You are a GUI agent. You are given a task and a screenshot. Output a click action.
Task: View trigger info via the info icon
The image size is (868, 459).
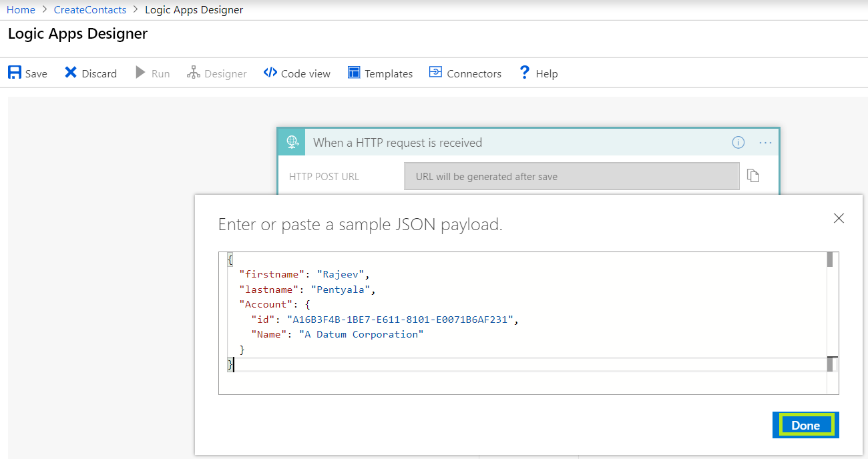(738, 142)
